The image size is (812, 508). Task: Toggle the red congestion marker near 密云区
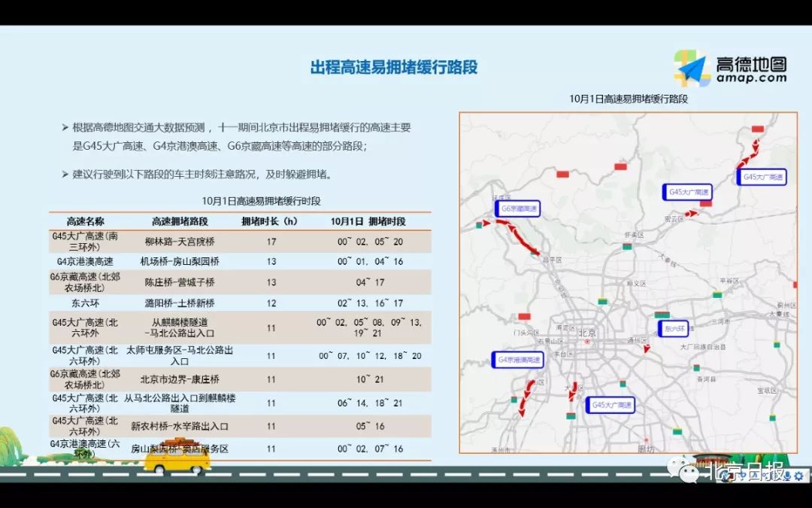pyautogui.click(x=706, y=202)
